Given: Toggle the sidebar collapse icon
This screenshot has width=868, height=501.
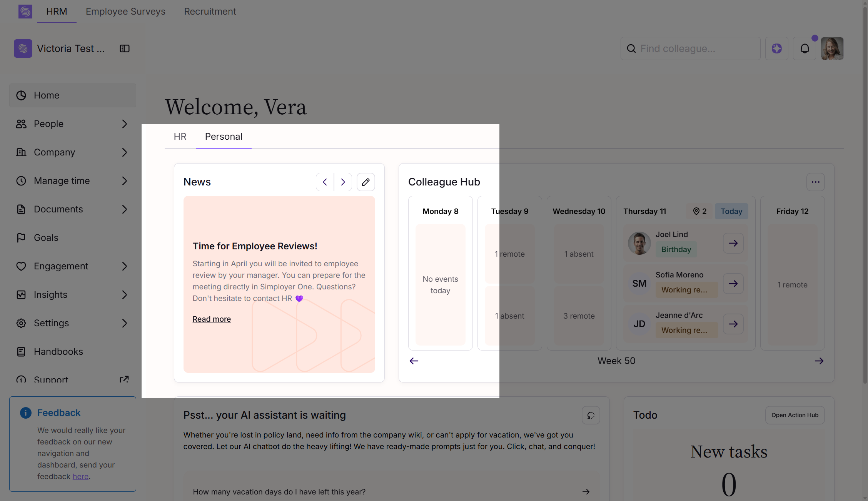Looking at the screenshot, I should click(x=125, y=48).
